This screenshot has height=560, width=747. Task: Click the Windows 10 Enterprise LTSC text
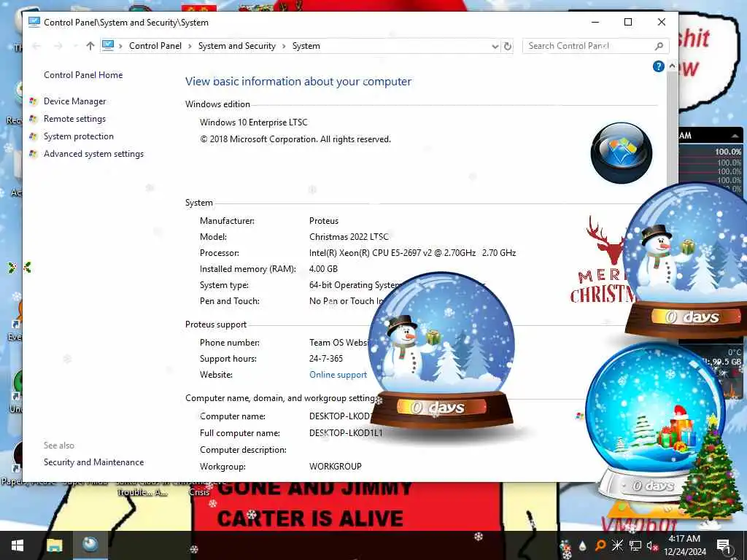(x=253, y=122)
